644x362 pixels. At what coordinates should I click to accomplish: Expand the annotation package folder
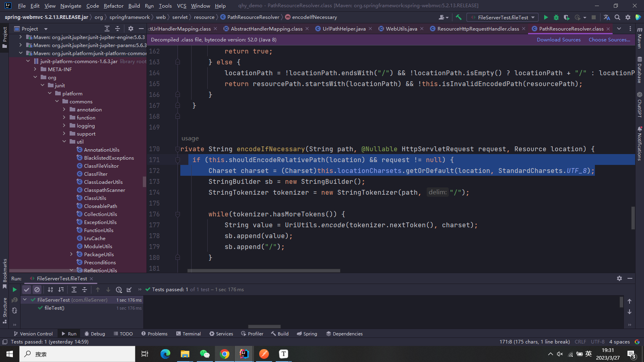point(64,109)
